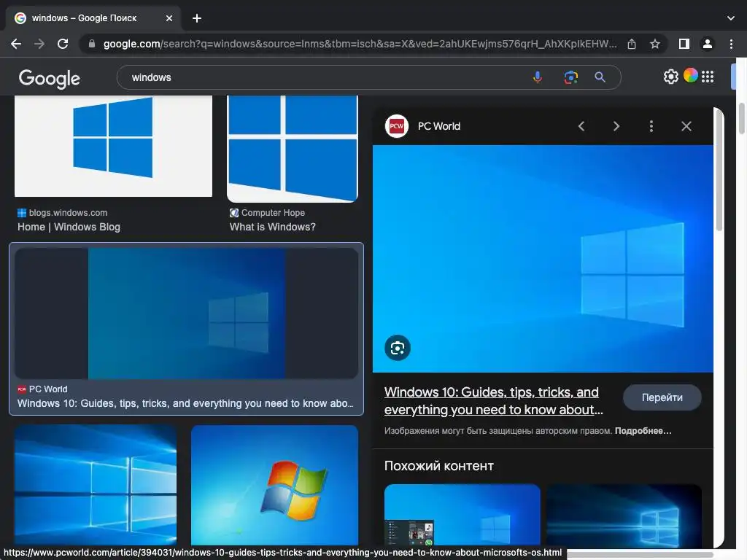The height and width of the screenshot is (560, 747).
Task: Open 'Подробнее...' copyright info link
Action: (643, 430)
